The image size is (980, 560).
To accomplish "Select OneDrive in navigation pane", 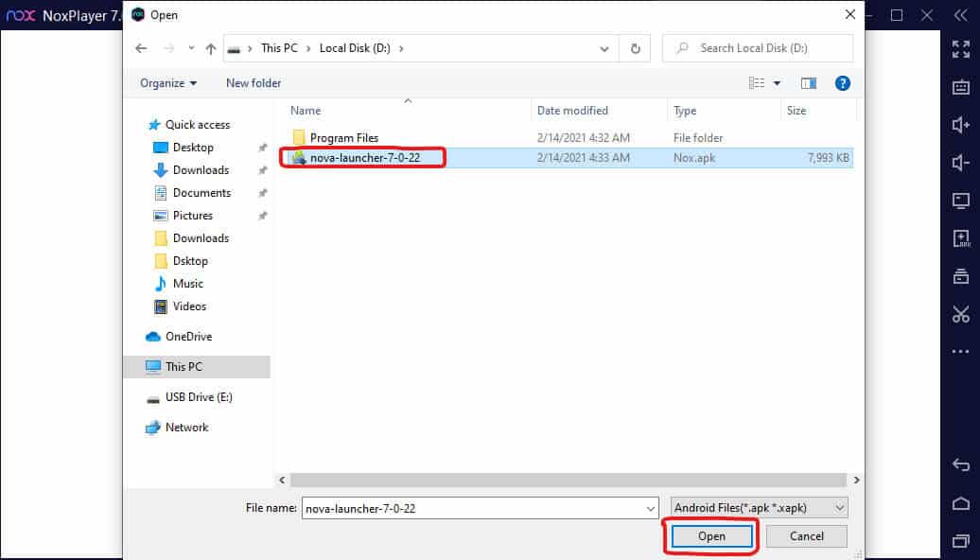I will (x=189, y=336).
